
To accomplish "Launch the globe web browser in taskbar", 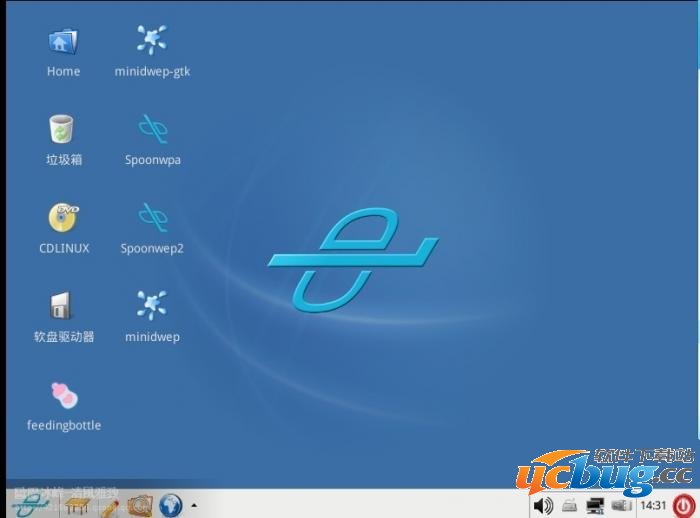I will point(170,505).
